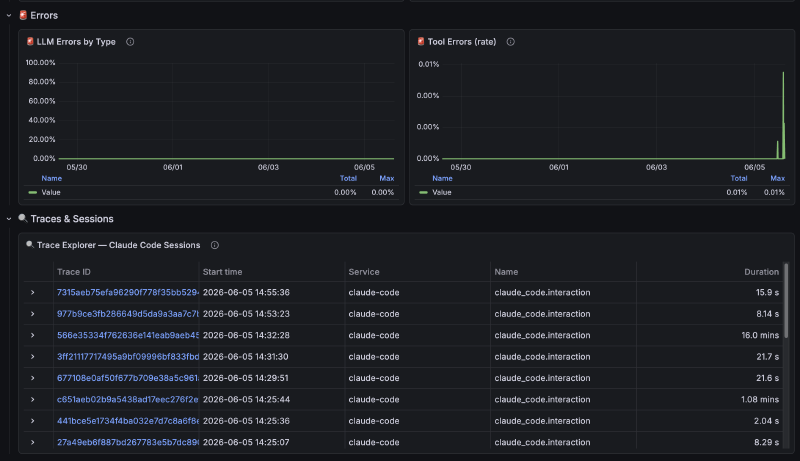The height and width of the screenshot is (461, 800).
Task: Click the Errors section siren icon
Action: pyautogui.click(x=23, y=15)
